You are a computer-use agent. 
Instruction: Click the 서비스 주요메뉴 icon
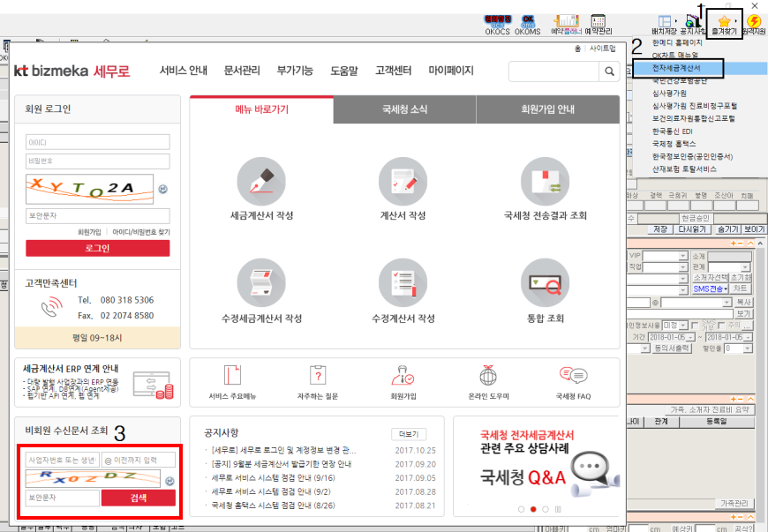(x=232, y=375)
